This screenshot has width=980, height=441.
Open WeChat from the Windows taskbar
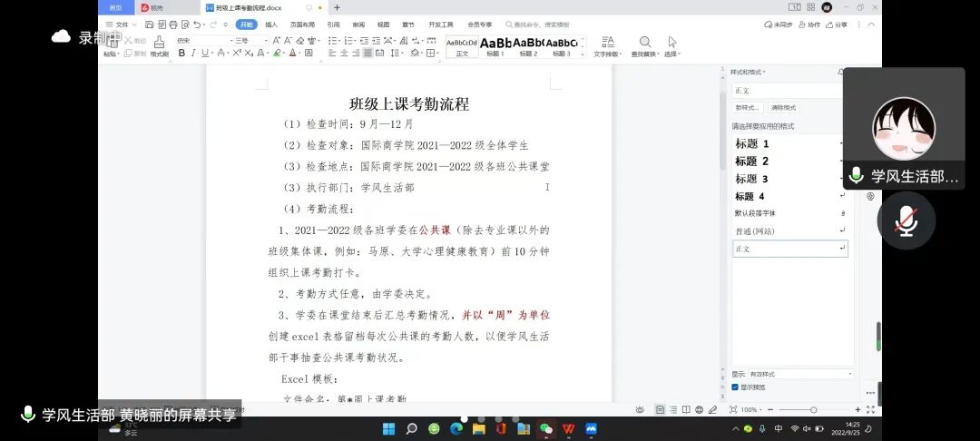pos(545,428)
